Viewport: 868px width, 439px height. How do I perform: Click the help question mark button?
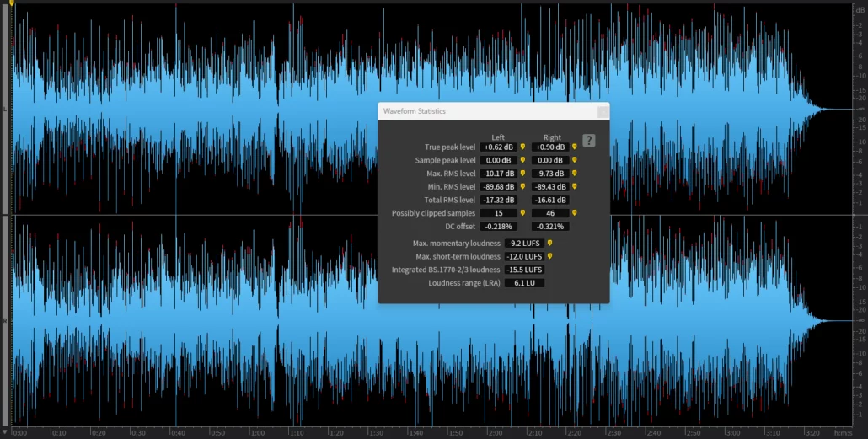pyautogui.click(x=588, y=141)
